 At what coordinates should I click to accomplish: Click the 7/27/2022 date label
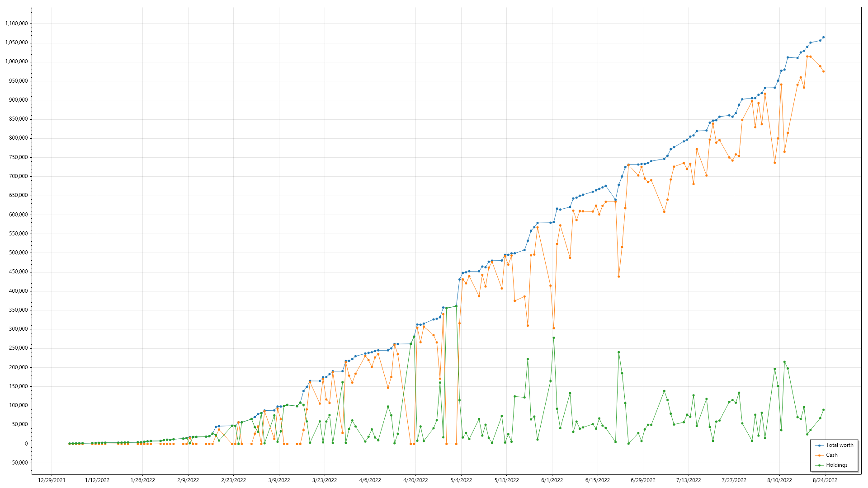click(734, 480)
